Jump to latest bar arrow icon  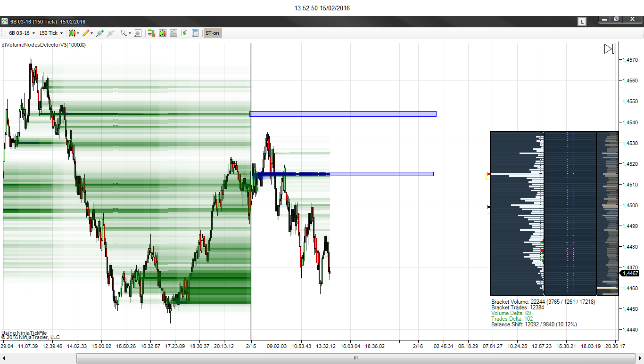click(609, 49)
